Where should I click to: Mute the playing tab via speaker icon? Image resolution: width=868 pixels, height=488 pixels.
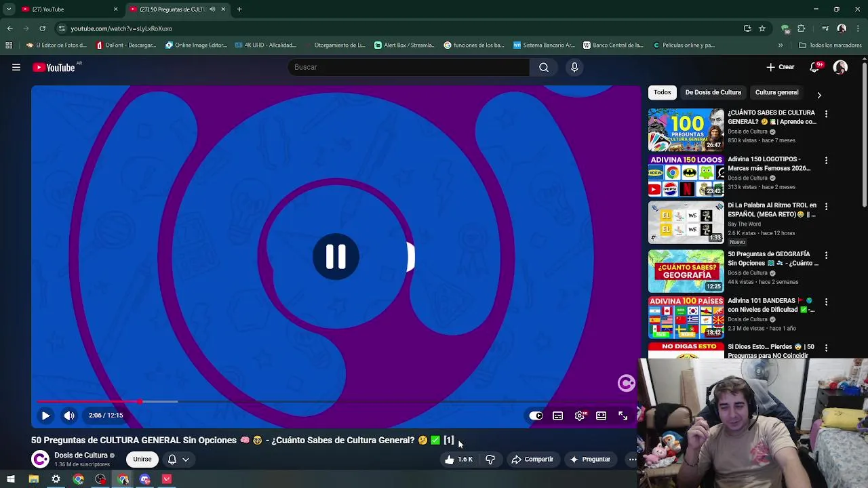click(212, 9)
